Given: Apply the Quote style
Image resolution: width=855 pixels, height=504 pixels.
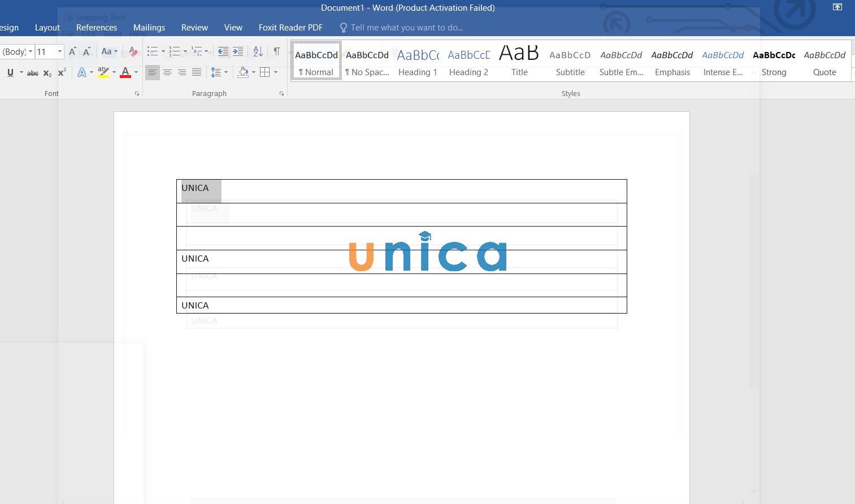Looking at the screenshot, I should (824, 61).
